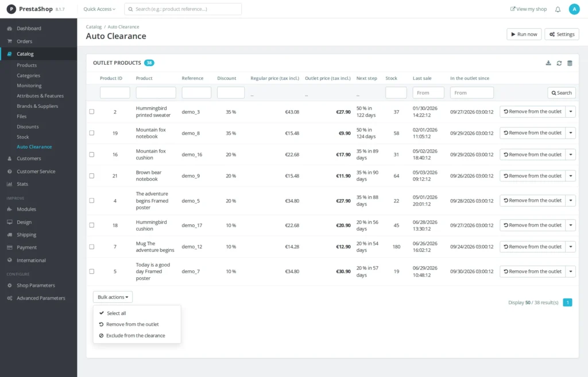Viewport: 588px width, 377px height.
Task: Open the Settings button
Action: [x=562, y=34]
